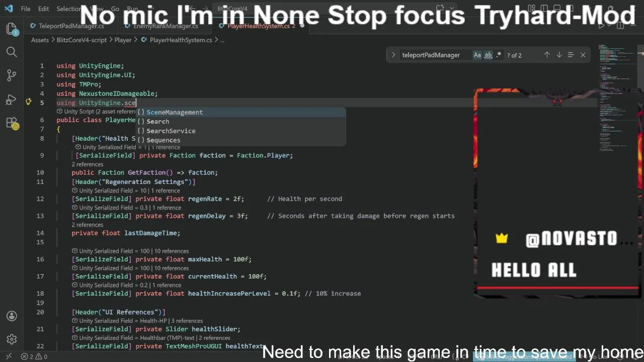Open the Source Control view
This screenshot has width=644, height=362.
(12, 76)
